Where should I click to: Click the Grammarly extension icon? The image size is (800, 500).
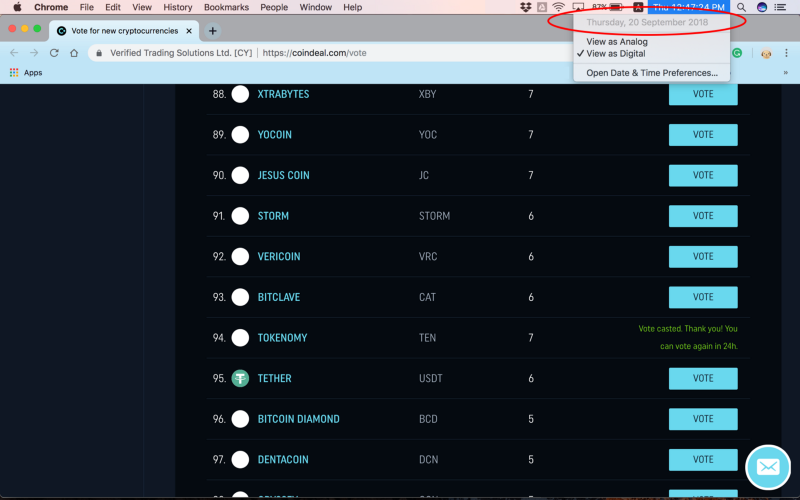(737, 53)
